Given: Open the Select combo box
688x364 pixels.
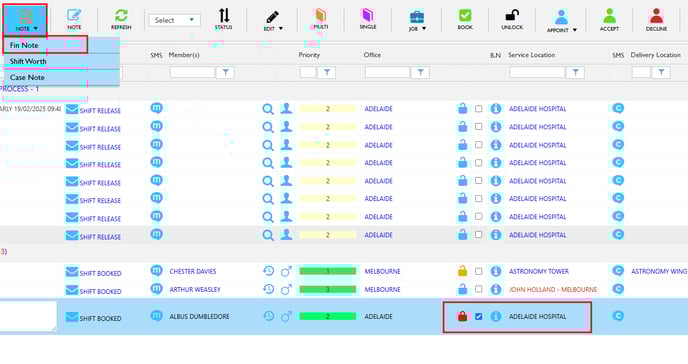Looking at the screenshot, I should click(x=174, y=20).
